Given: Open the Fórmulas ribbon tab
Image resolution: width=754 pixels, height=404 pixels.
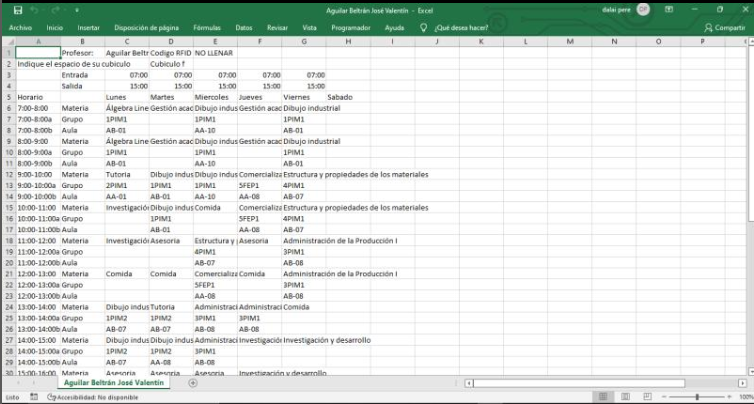Looking at the screenshot, I should [207, 28].
